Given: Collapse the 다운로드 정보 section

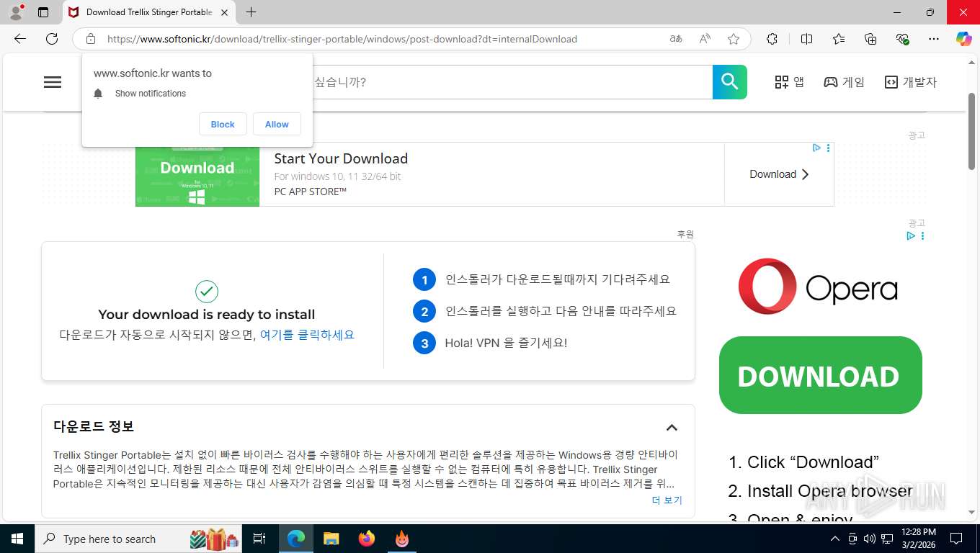Looking at the screenshot, I should click(x=672, y=428).
